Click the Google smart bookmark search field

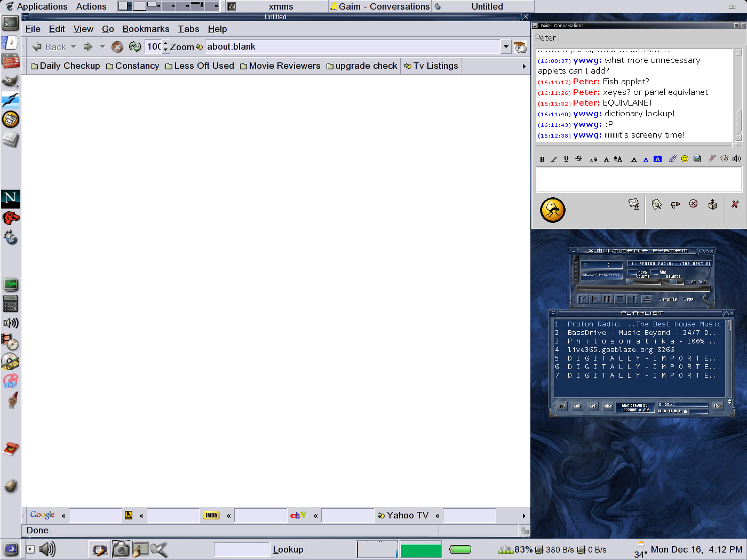pos(96,515)
